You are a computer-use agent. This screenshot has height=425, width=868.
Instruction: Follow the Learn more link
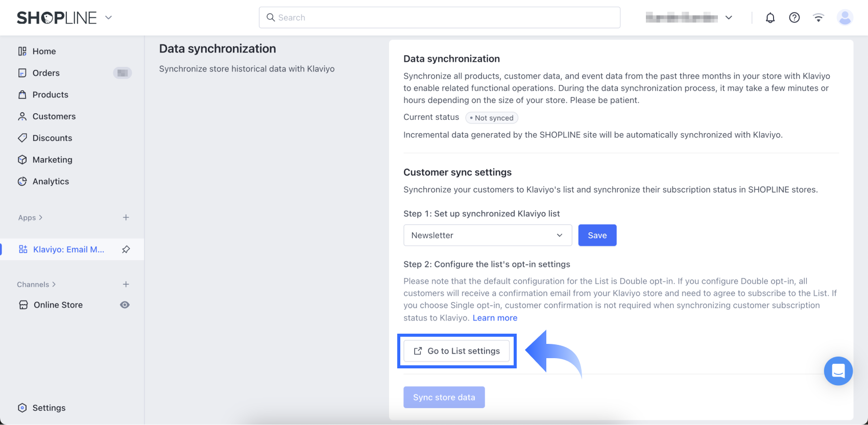(495, 318)
